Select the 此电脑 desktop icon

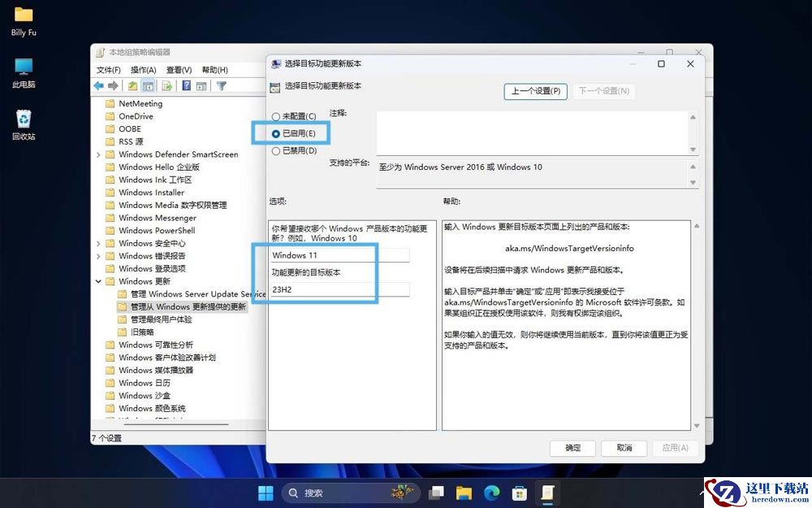(24, 73)
